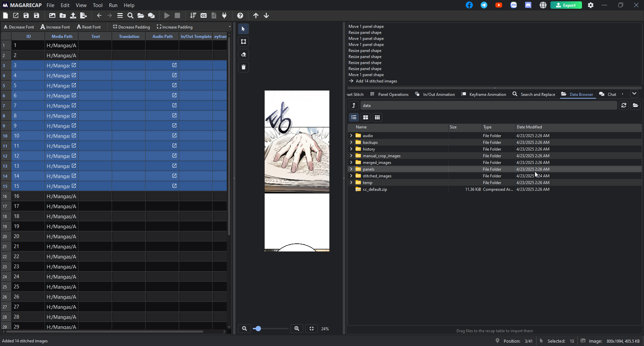644x346 pixels.
Task: Expand the manual_crop_images folder
Action: click(x=351, y=156)
